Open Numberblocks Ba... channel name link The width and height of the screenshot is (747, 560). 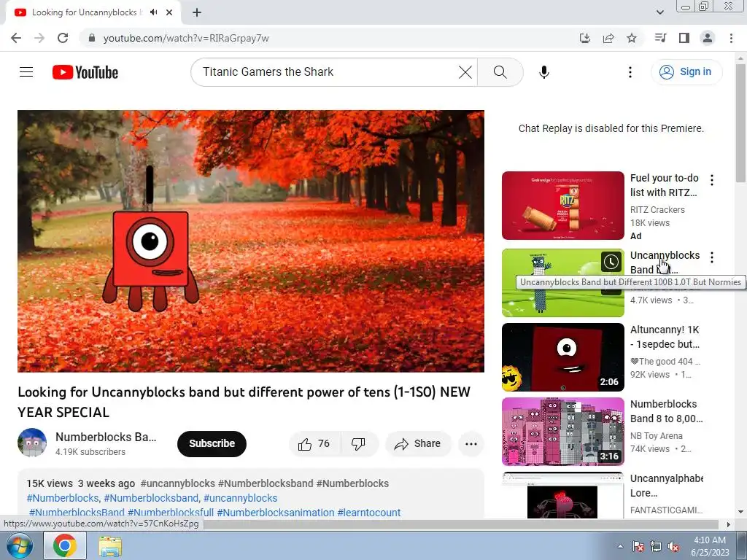pyautogui.click(x=106, y=437)
